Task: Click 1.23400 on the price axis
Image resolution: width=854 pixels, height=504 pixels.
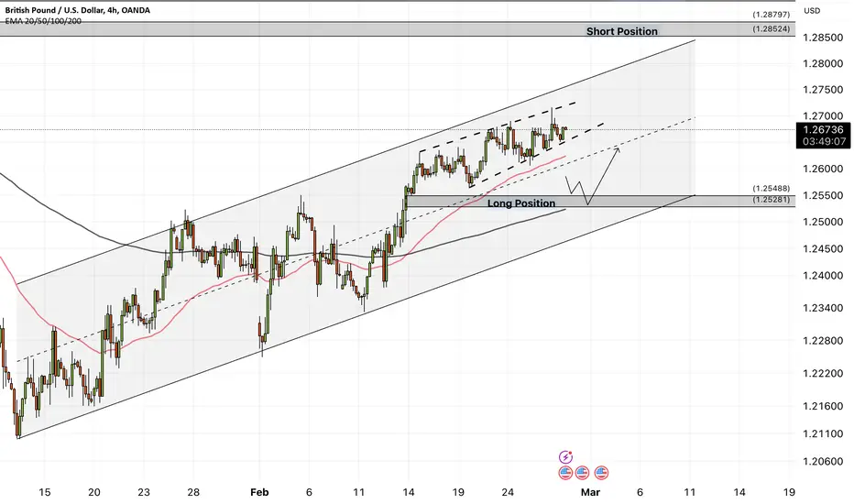Action: point(823,309)
